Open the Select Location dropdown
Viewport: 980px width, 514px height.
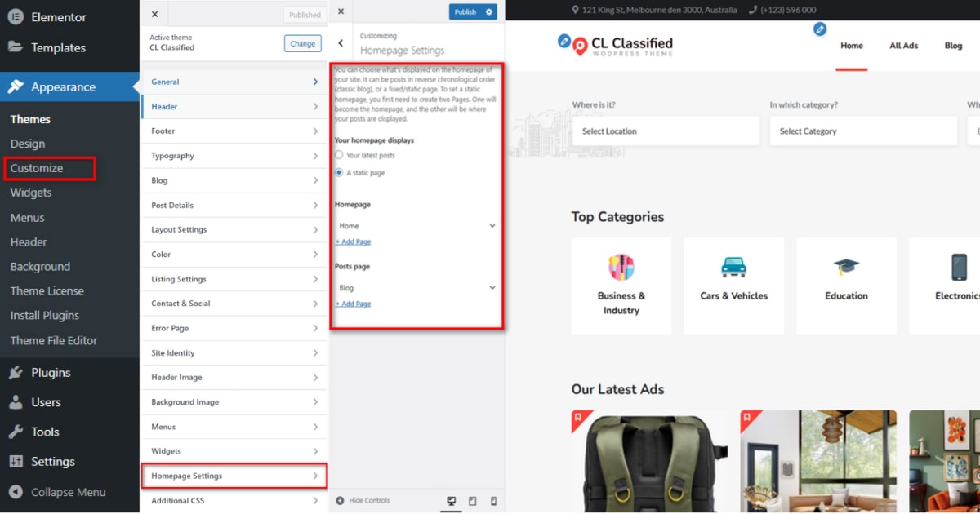tap(666, 131)
